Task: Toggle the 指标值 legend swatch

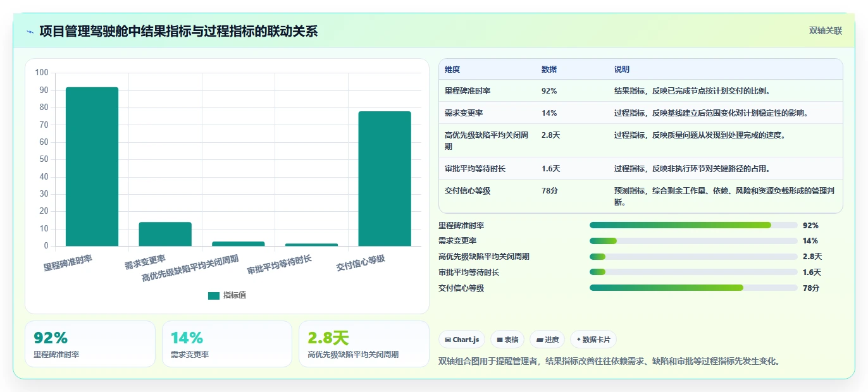Action: (214, 295)
